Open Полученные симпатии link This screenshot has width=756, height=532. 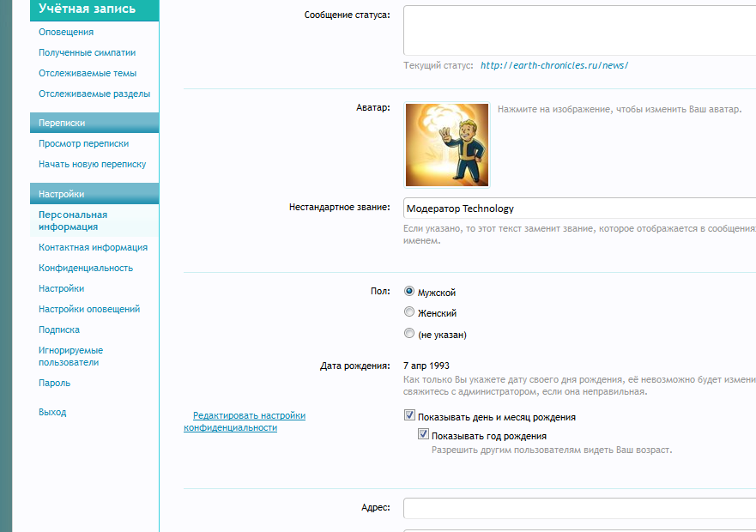(87, 52)
